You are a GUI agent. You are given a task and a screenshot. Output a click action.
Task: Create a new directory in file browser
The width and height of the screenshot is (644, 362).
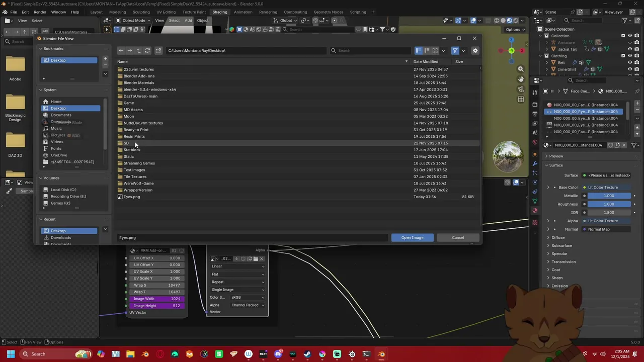(158, 50)
